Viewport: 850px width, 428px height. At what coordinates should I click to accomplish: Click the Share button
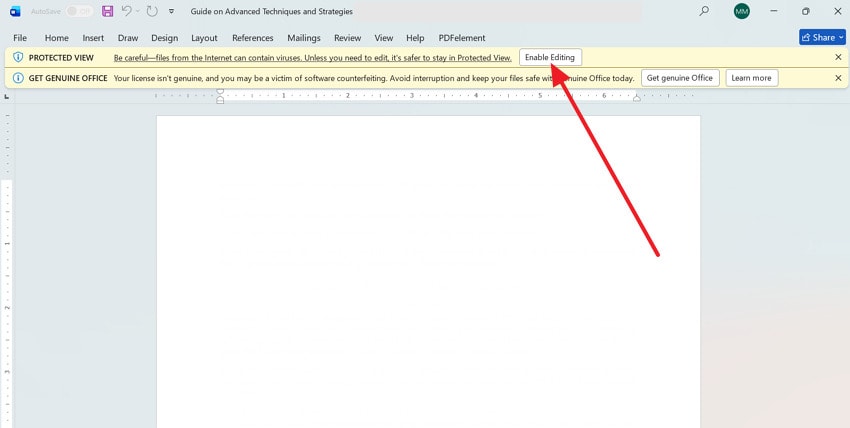(x=822, y=37)
